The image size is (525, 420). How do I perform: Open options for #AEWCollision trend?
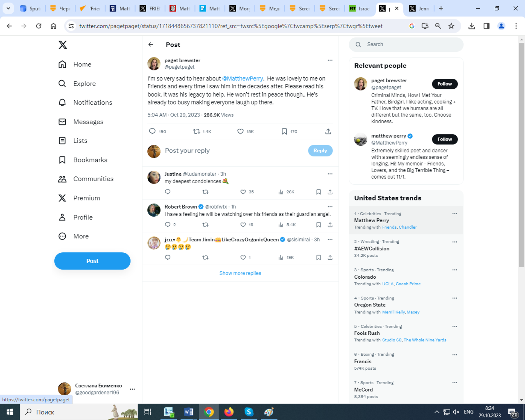point(455,242)
